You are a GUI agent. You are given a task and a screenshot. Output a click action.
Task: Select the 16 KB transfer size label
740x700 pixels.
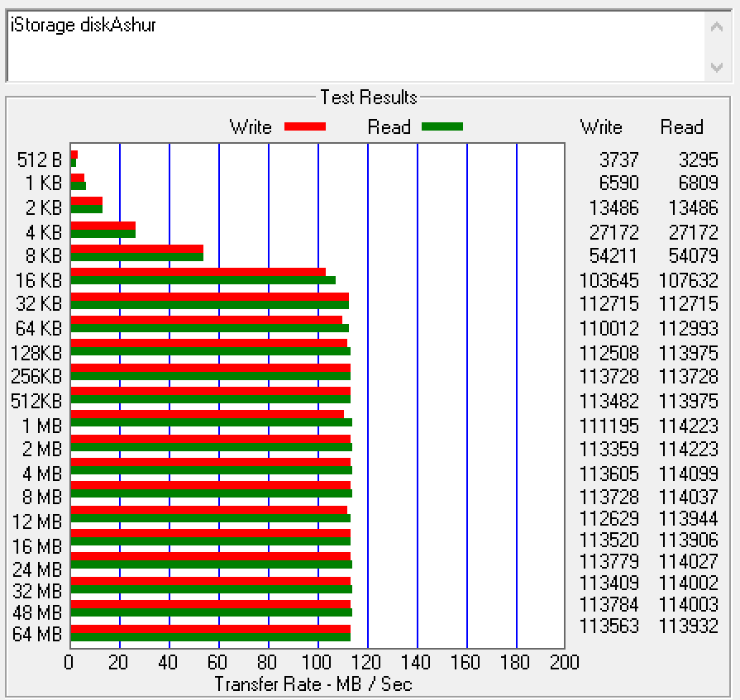click(x=38, y=279)
